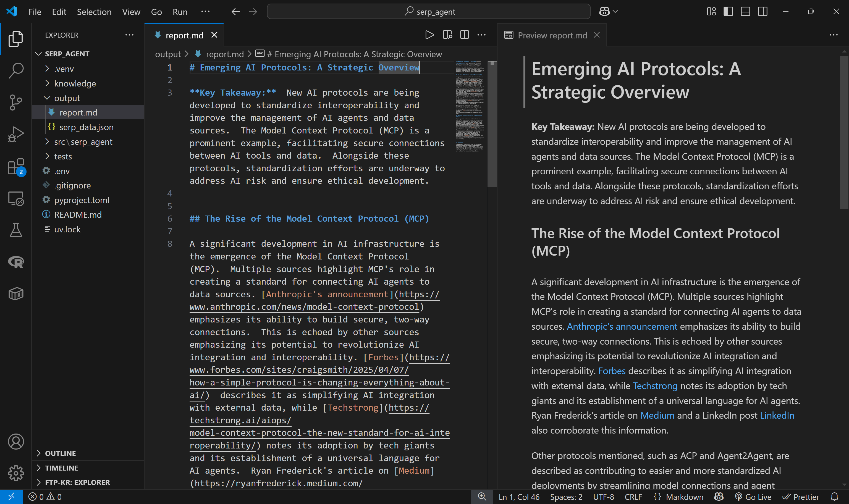Click Anthropic's announcement link in preview
The image size is (849, 504).
(622, 326)
